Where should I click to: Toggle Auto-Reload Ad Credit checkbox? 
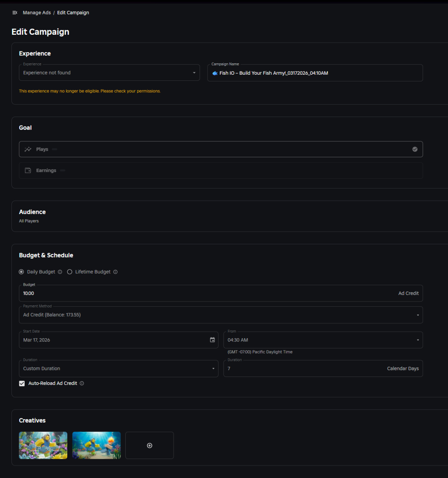pyautogui.click(x=22, y=384)
